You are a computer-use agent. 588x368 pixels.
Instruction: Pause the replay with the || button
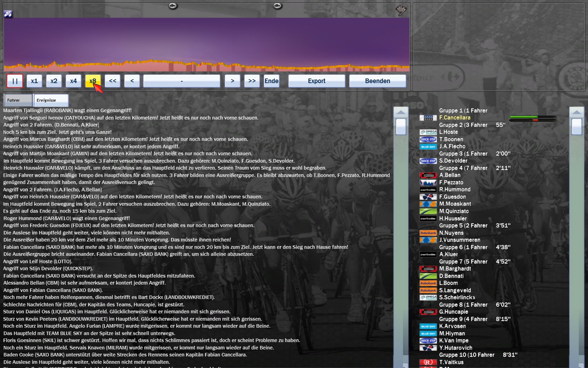[x=15, y=81]
